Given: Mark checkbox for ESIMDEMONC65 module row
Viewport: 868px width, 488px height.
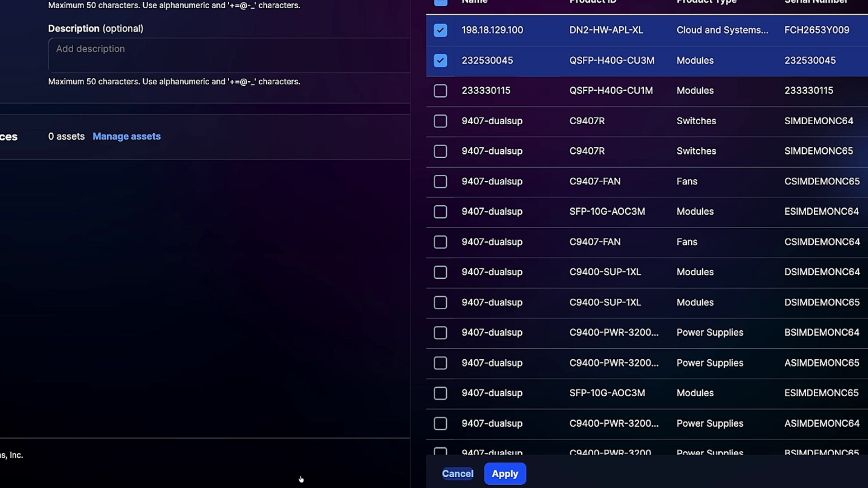Looking at the screenshot, I should point(440,394).
